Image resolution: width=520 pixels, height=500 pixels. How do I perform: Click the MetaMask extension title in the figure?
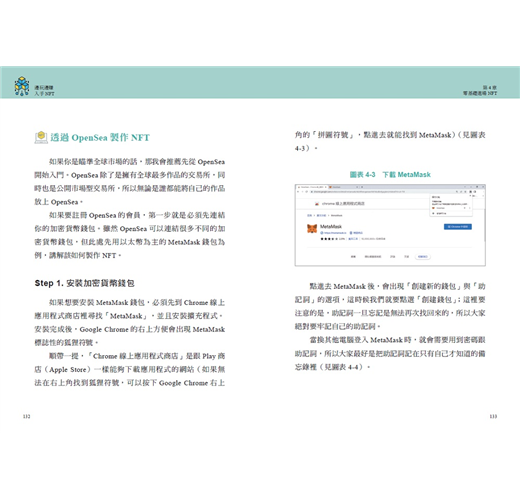(331, 226)
